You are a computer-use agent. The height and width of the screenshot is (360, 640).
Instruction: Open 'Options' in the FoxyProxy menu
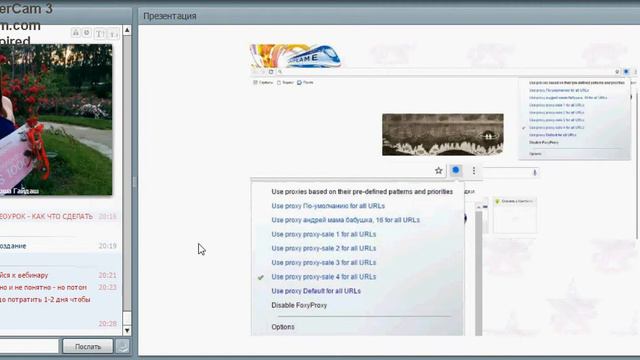pos(283,327)
